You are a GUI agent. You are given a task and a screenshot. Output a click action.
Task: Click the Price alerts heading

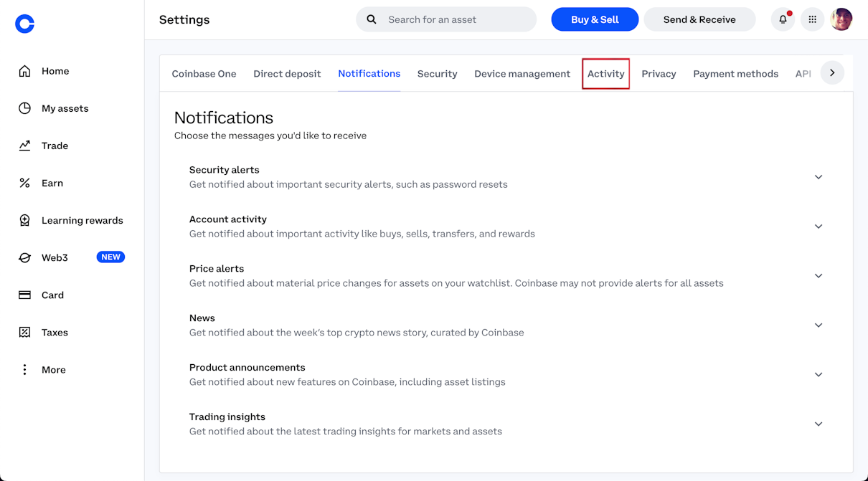pos(217,269)
